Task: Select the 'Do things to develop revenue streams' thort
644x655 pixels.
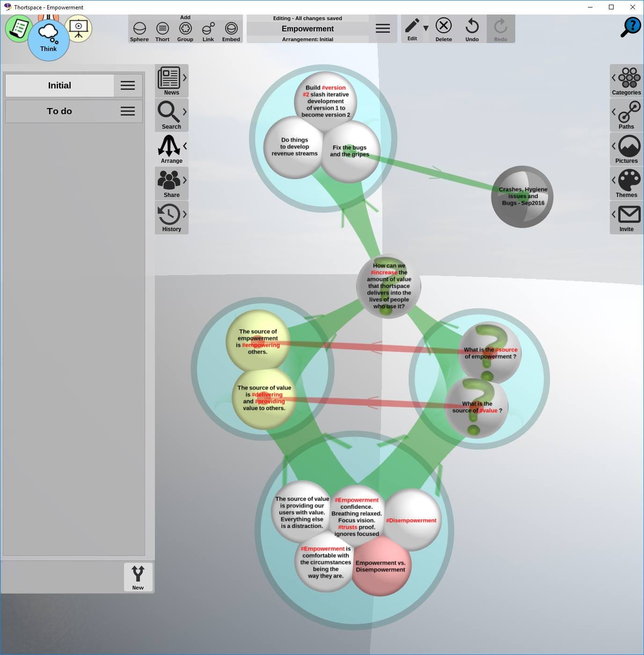Action: click(294, 147)
